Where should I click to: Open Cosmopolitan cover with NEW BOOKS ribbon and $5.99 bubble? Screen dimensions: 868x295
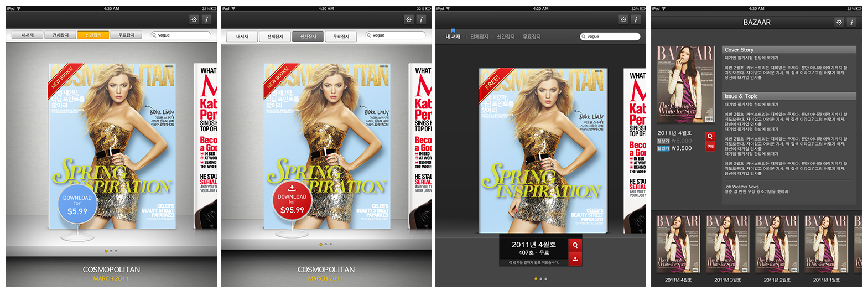[x=112, y=146]
